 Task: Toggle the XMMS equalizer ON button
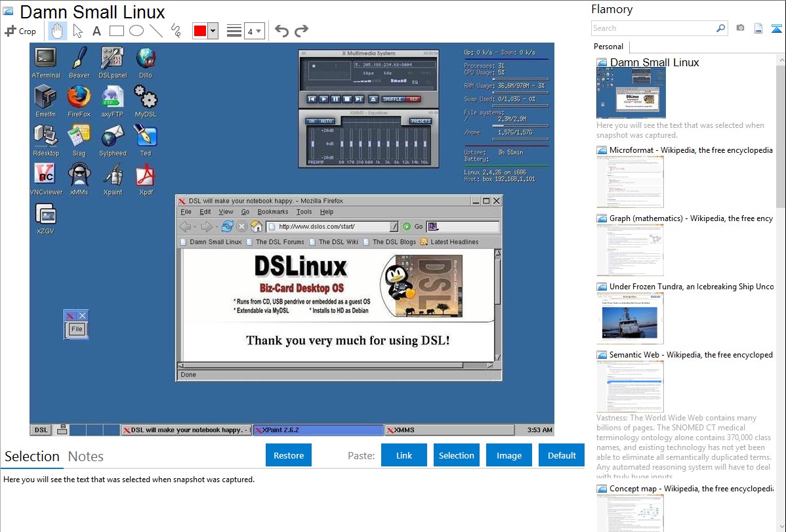(x=312, y=121)
